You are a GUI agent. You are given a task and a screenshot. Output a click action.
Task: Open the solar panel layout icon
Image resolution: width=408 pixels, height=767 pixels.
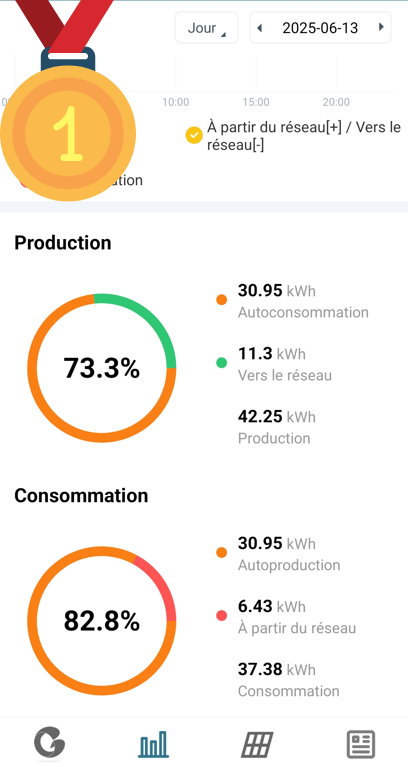257,744
